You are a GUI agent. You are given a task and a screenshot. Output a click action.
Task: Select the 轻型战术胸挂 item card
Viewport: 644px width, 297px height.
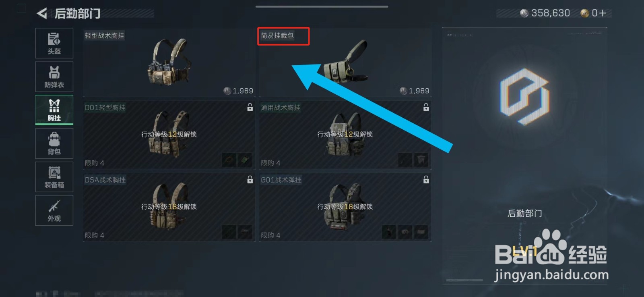click(x=169, y=62)
